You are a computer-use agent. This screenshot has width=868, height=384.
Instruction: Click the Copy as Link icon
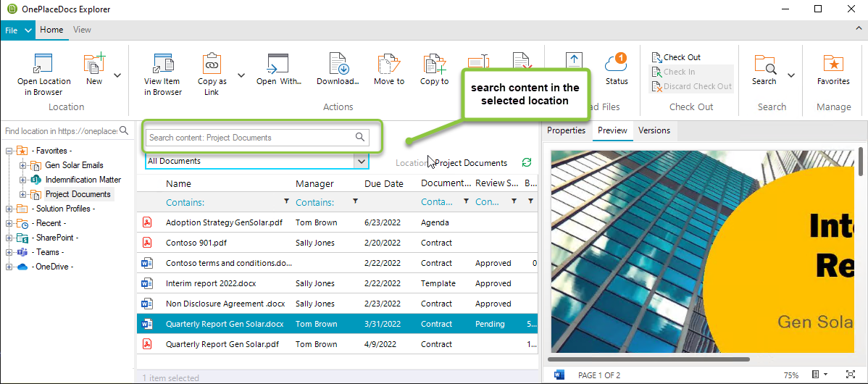tap(212, 63)
